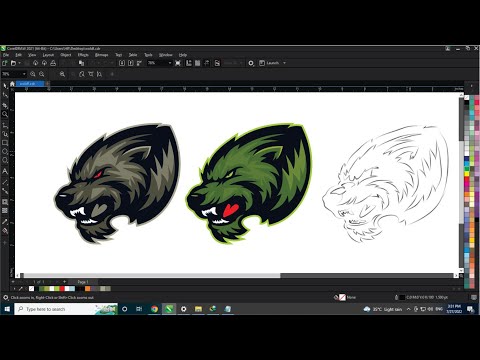
Task: Expand the Open recent files arrow
Action: click(19, 63)
